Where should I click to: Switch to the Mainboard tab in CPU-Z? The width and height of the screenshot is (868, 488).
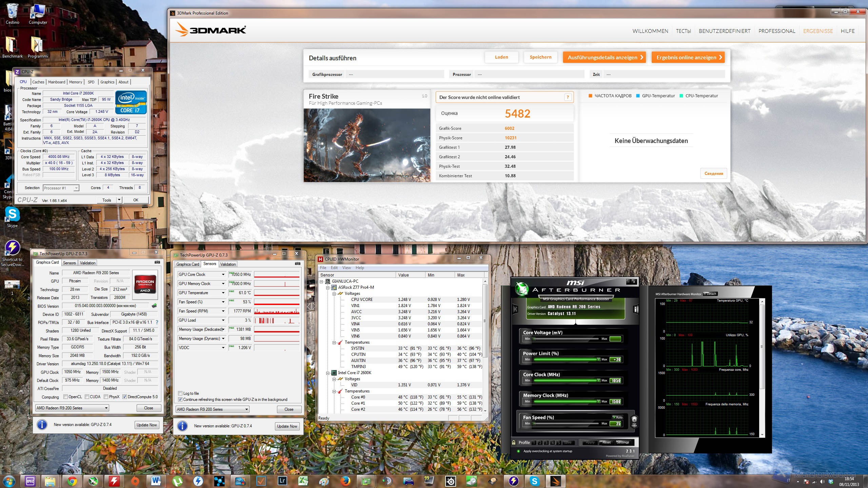click(x=57, y=82)
